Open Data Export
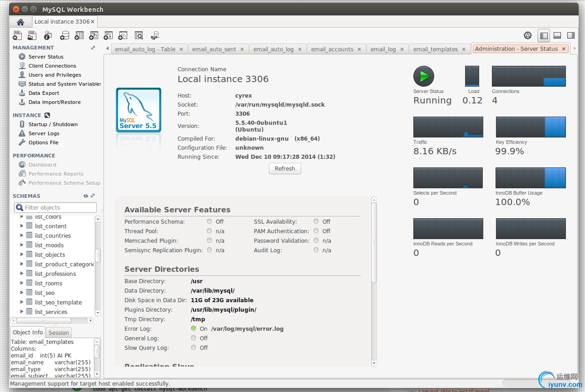The image size is (585, 392). [x=44, y=93]
